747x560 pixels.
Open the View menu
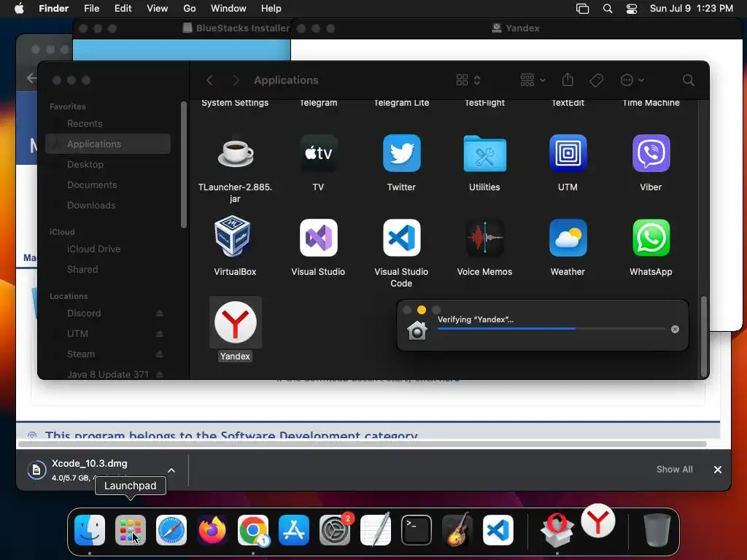158,9
